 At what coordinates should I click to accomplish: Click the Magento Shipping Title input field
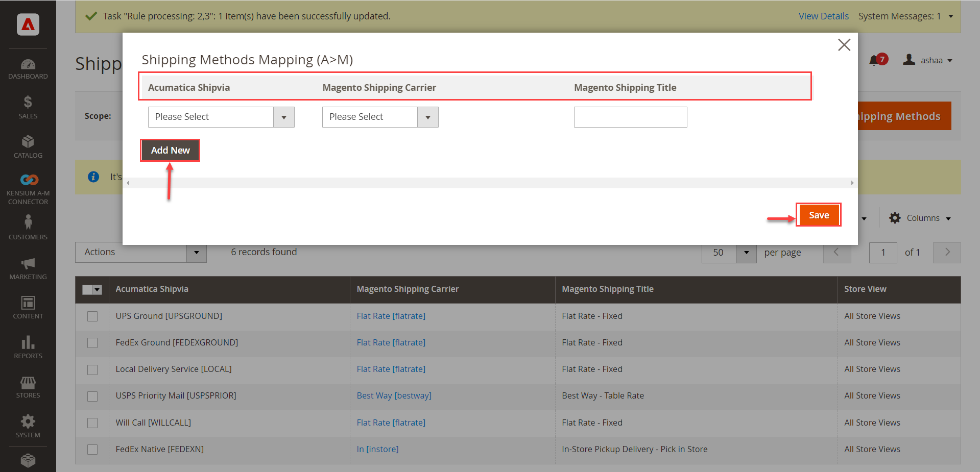pos(630,117)
